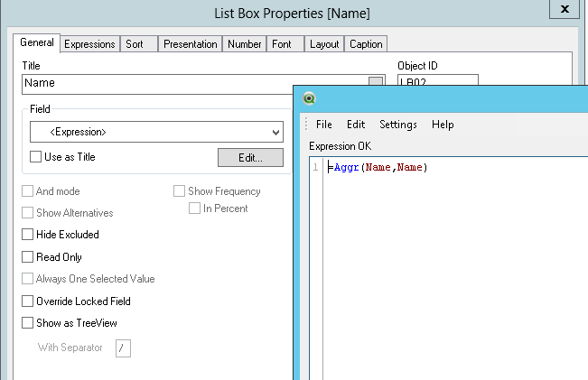This screenshot has height=380, width=588.
Task: Click the With Separator input box
Action: (x=123, y=348)
